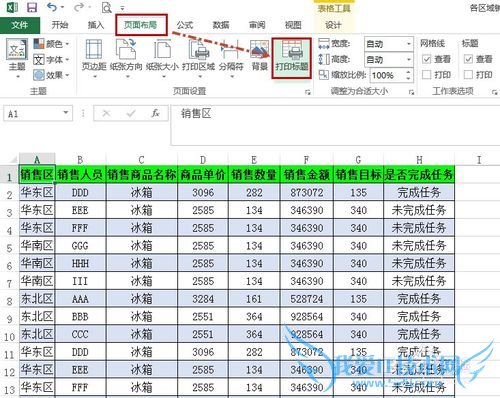Open Scale to Fit dialog launcher
The height and width of the screenshot is (398, 500).
point(412,92)
